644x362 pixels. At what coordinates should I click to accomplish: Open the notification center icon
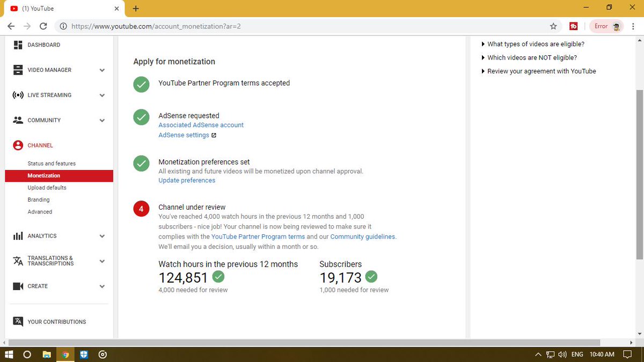[x=626, y=354]
